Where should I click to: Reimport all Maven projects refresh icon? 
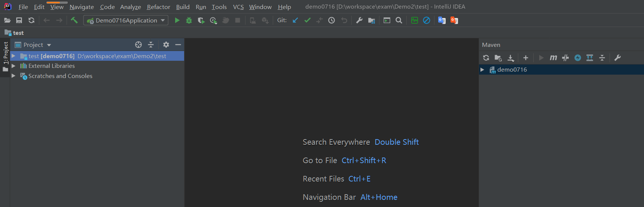(486, 58)
